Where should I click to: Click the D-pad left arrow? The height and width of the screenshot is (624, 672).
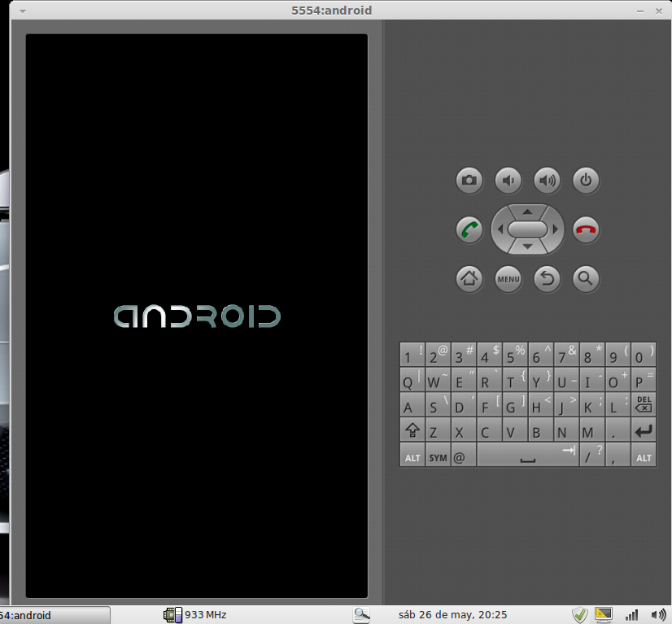click(x=500, y=229)
